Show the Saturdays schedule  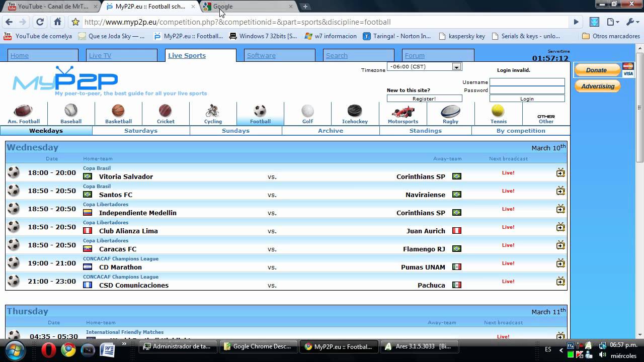tap(141, 131)
